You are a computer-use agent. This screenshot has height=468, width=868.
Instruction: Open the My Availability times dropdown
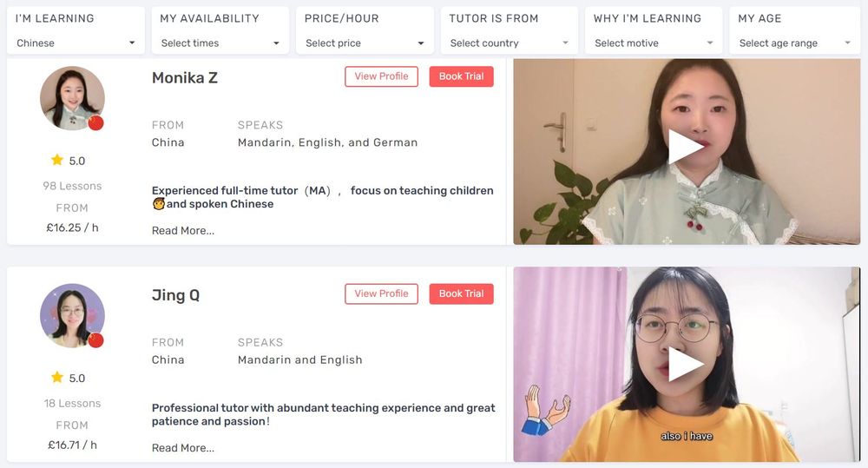pyautogui.click(x=220, y=43)
